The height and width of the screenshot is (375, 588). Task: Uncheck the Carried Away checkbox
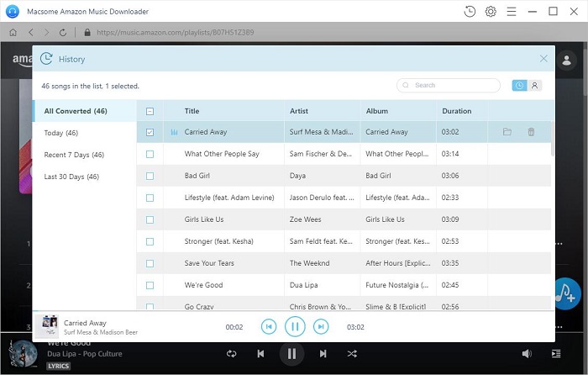coord(150,132)
